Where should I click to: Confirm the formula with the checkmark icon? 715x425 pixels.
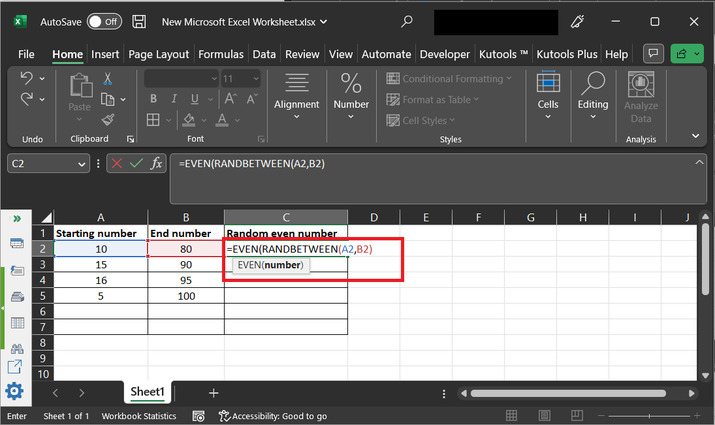click(x=136, y=164)
